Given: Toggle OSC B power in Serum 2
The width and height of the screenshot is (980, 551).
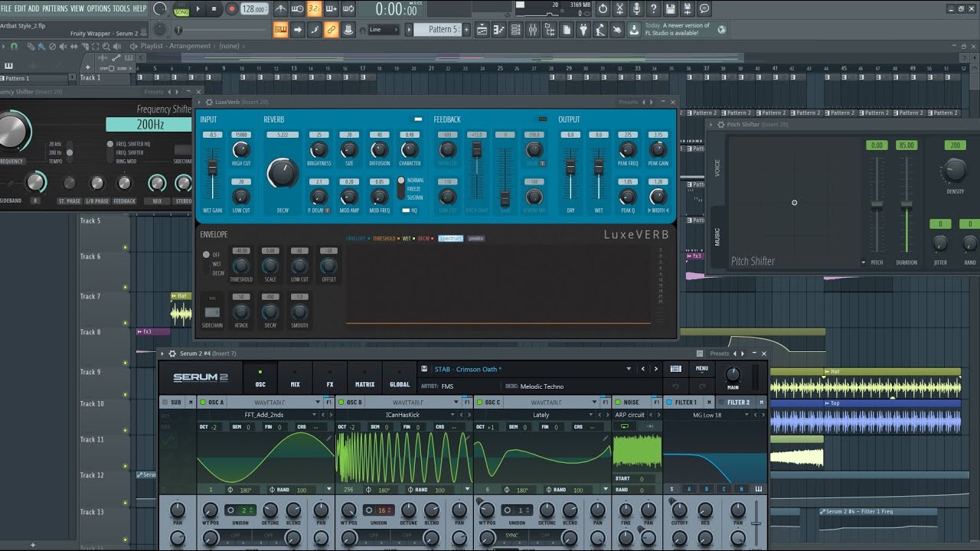Looking at the screenshot, I should pyautogui.click(x=341, y=402).
